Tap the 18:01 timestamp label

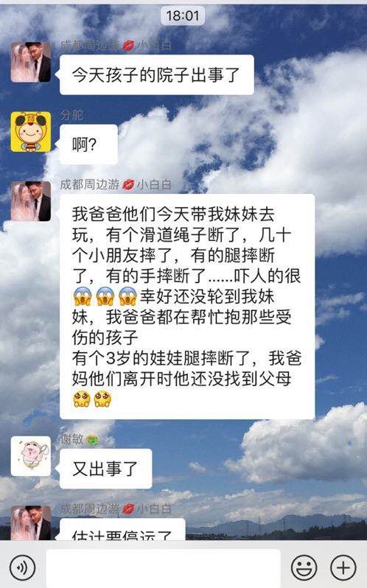183,15
